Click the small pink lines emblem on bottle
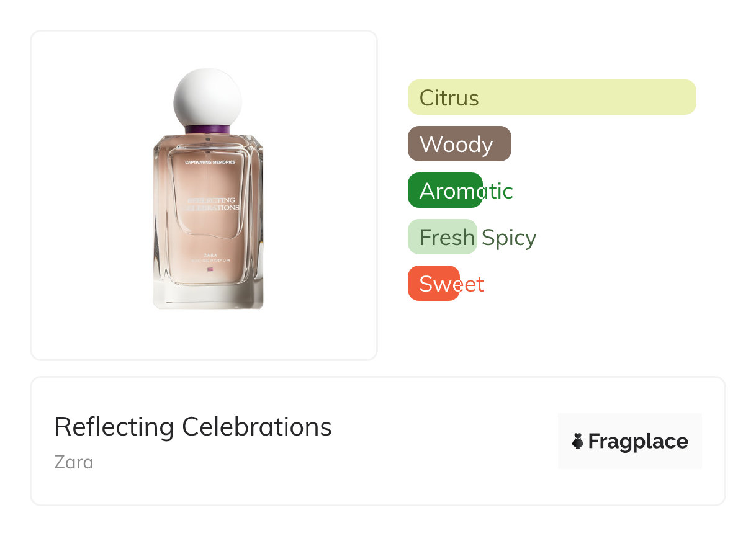 (210, 269)
